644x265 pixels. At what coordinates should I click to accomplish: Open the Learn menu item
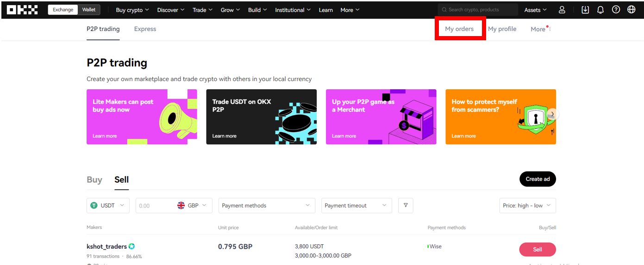pyautogui.click(x=326, y=10)
